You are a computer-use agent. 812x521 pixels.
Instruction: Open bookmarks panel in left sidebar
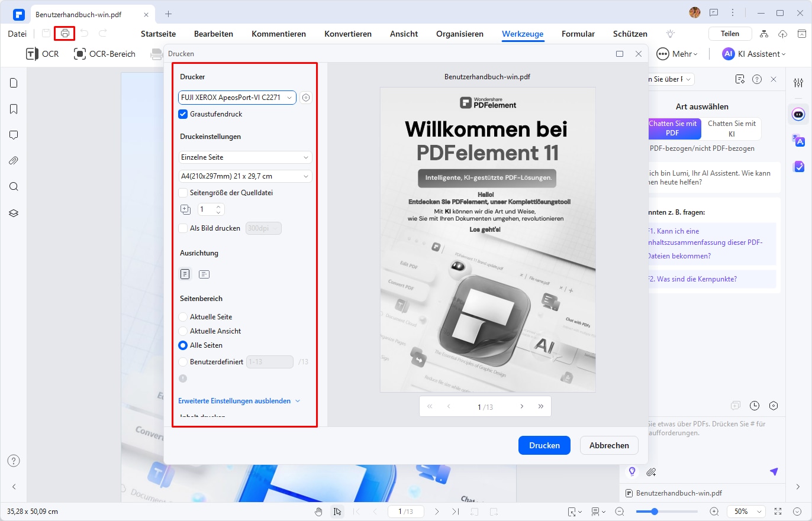(x=14, y=109)
